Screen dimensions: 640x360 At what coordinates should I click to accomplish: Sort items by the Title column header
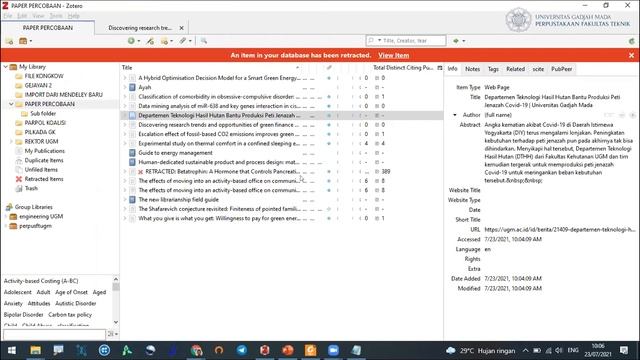coord(210,68)
